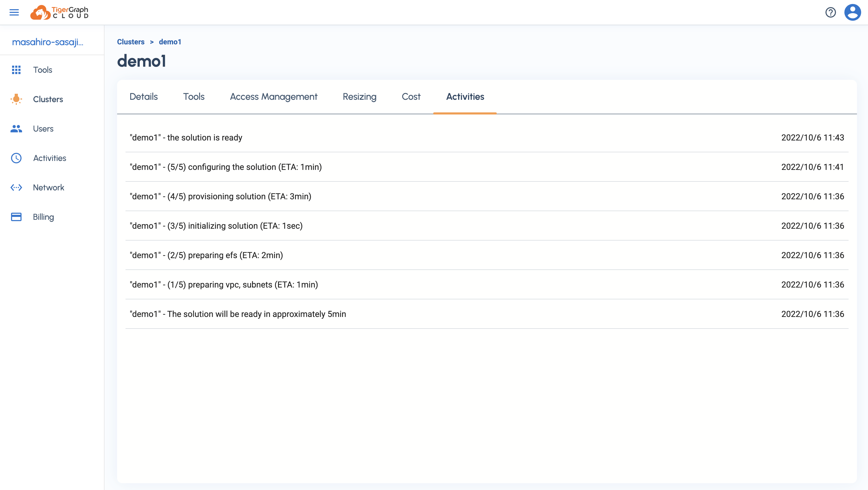Open the Access Management tab

[x=273, y=97]
